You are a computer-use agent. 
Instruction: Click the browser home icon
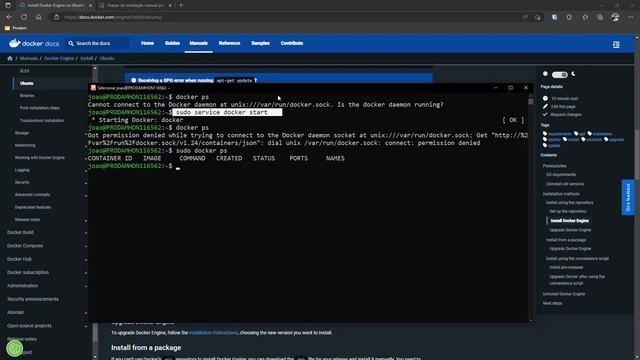click(x=38, y=17)
